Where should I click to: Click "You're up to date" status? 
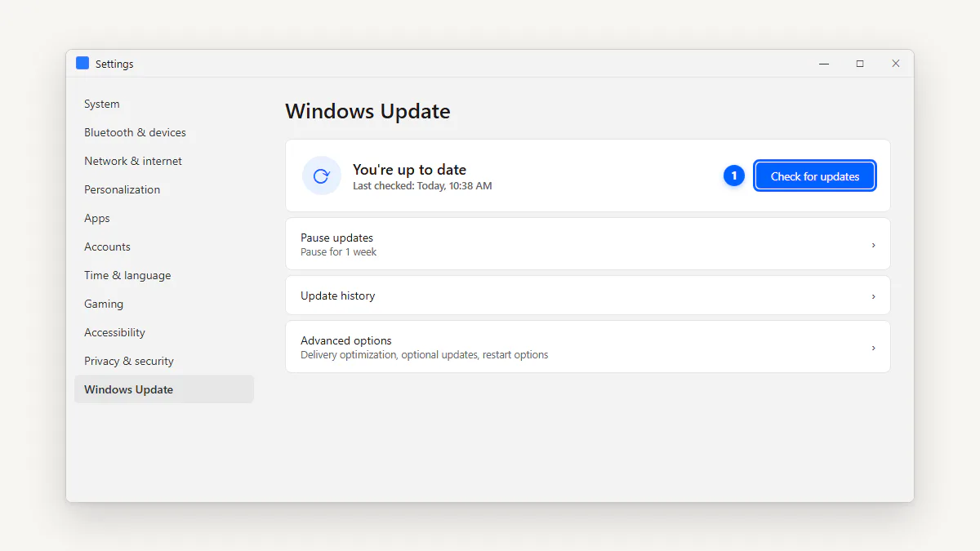(409, 170)
